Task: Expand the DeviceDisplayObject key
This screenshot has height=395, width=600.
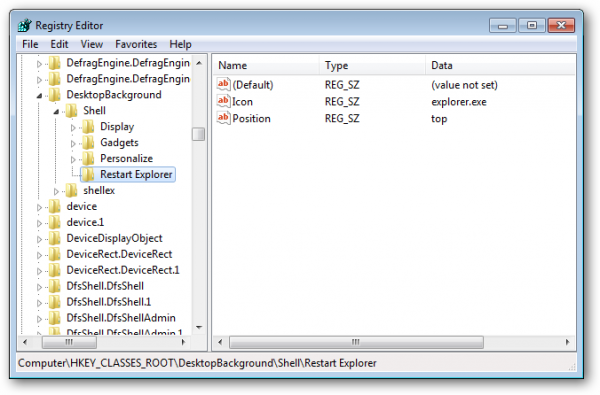Action: (x=39, y=239)
